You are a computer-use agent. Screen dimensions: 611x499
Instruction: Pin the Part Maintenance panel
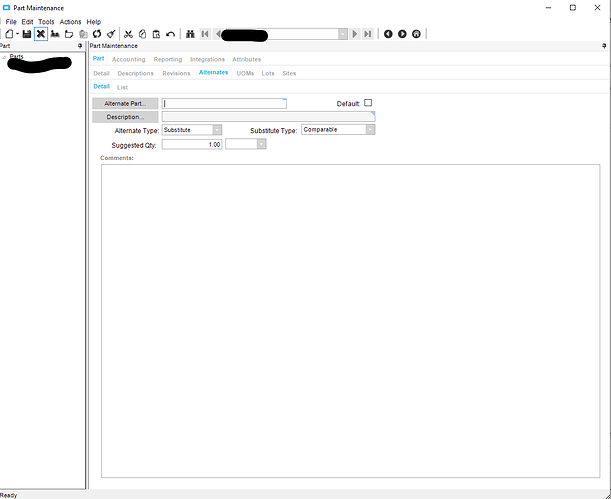click(x=604, y=46)
